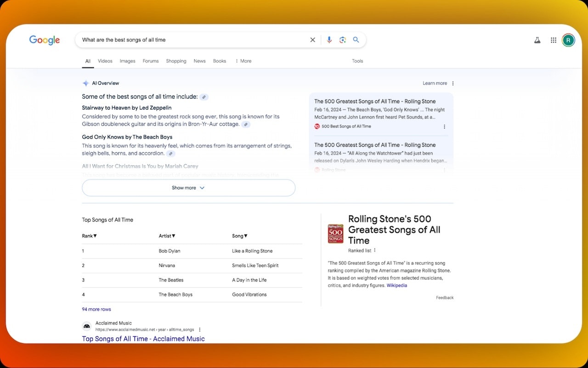
Task: Click 'A Day in the Life' cell
Action: pyautogui.click(x=249, y=280)
